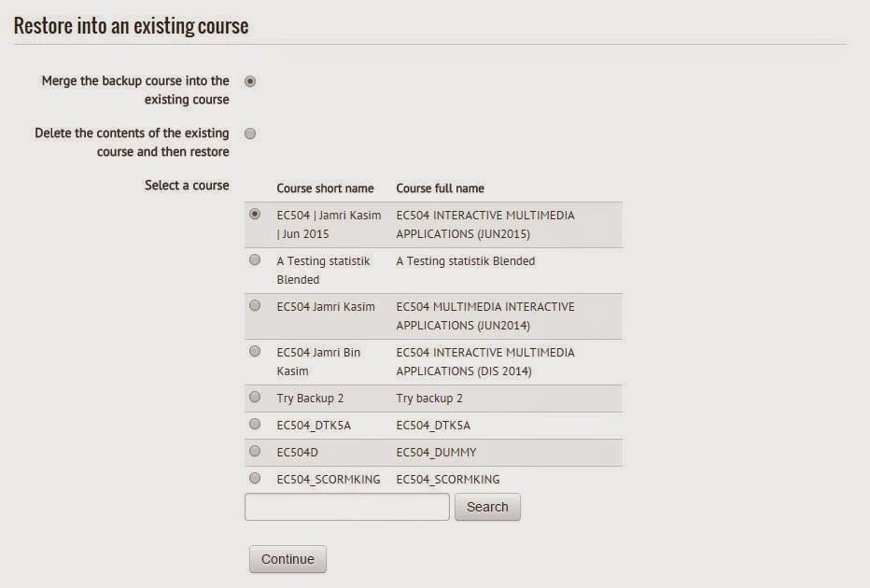Choose the EC504_SCORMKING course
The width and height of the screenshot is (870, 588).
[255, 477]
